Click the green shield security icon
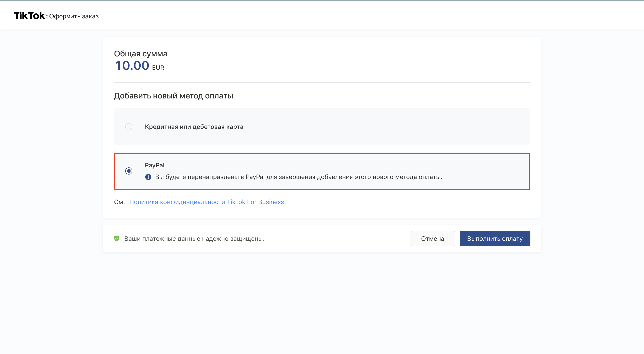Screen dimensions: 644x354 click(117, 238)
